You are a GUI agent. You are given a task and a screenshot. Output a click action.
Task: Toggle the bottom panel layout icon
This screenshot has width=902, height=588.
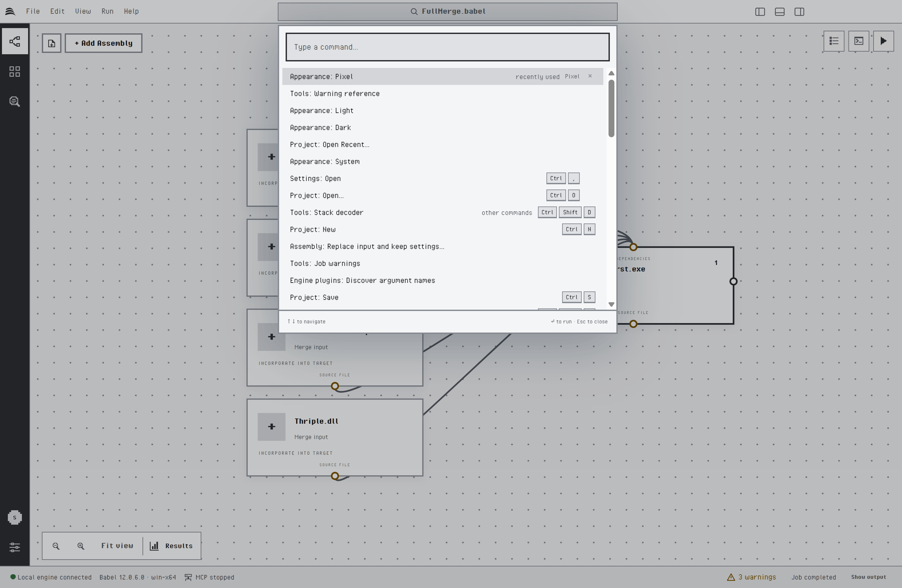(779, 12)
